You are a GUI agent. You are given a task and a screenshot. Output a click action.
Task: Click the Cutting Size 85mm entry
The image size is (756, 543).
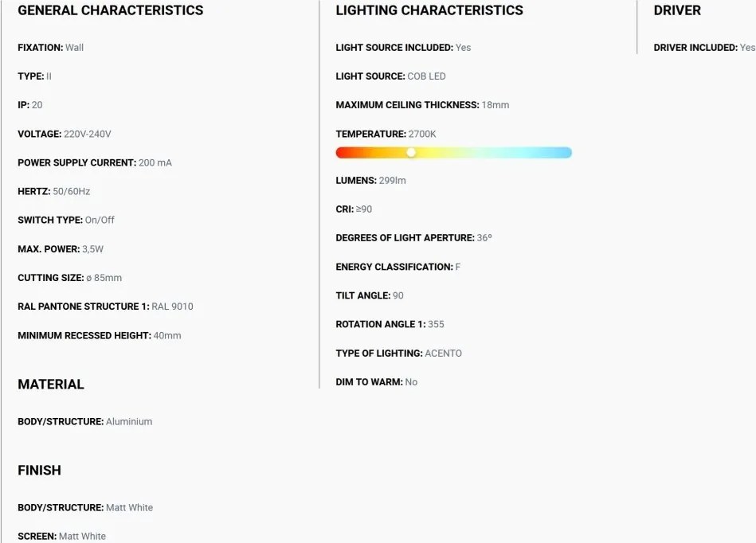point(70,278)
